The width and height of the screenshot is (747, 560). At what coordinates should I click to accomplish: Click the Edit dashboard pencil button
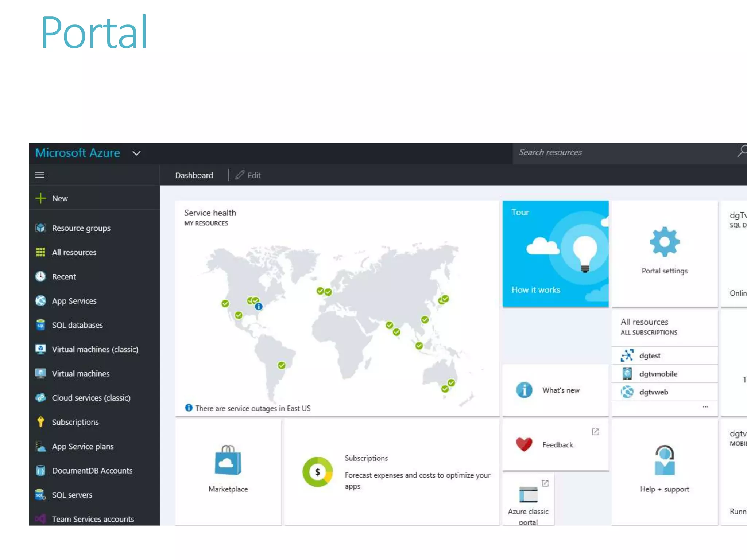pos(248,175)
